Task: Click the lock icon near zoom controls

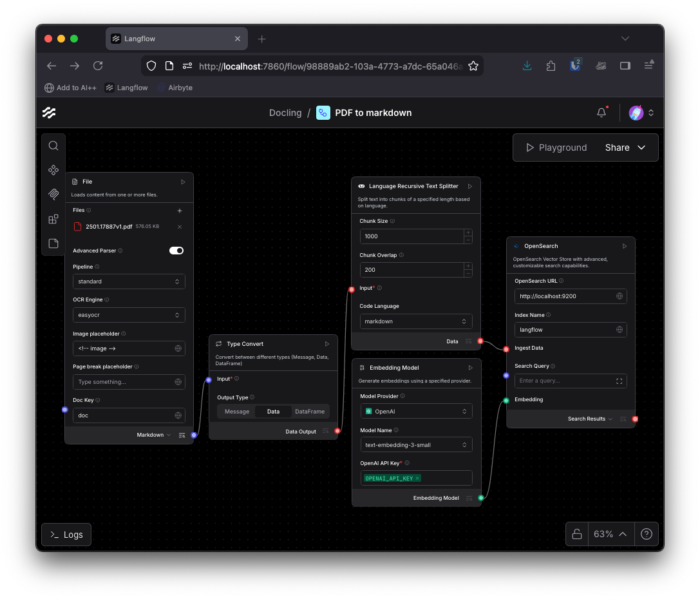Action: tap(576, 534)
